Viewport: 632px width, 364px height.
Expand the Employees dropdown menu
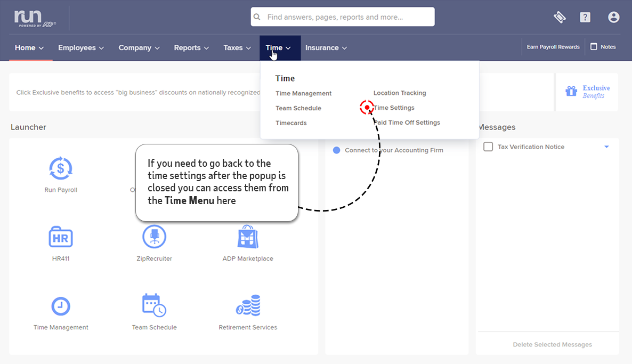(81, 47)
